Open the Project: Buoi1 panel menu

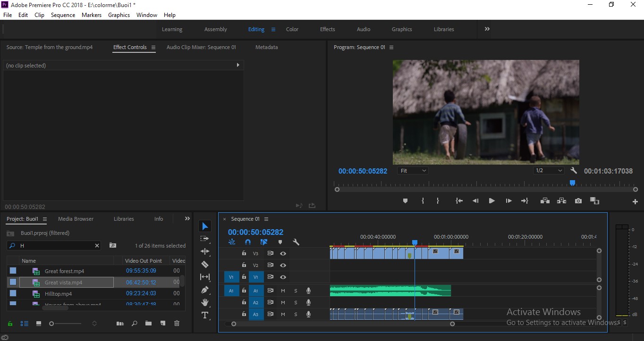[x=45, y=219]
